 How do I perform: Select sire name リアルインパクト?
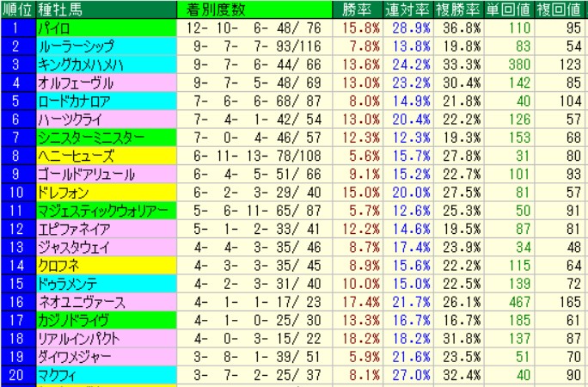(x=78, y=339)
